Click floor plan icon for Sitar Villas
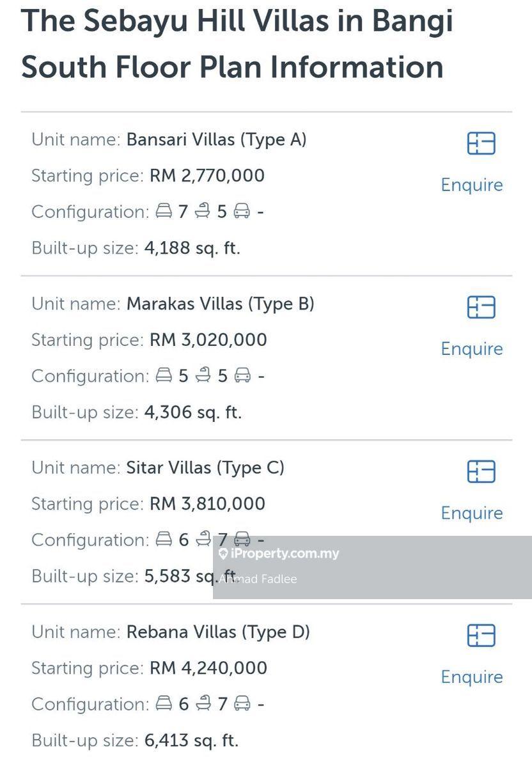This screenshot has height=766, width=532. tap(481, 472)
